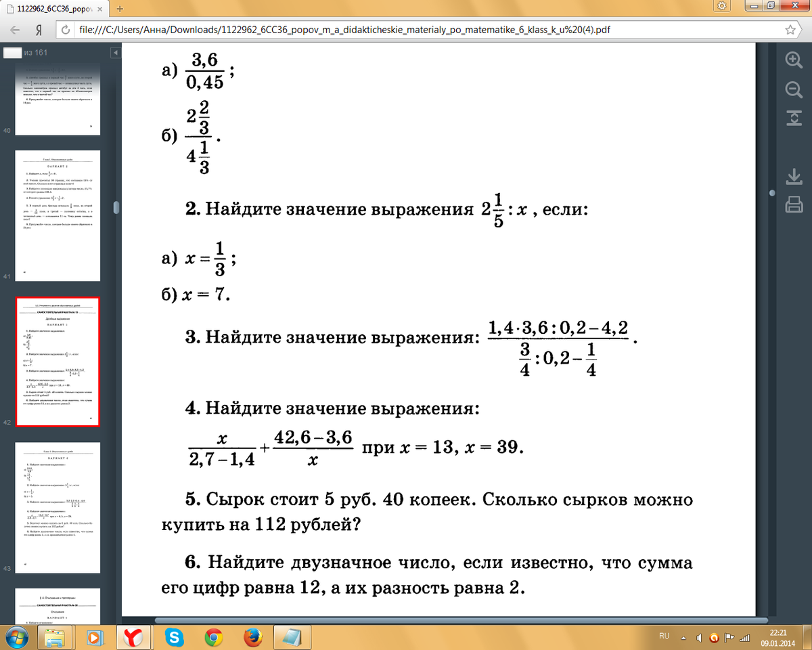812x650 pixels.
Task: Click the fit to page icon
Action: tap(793, 118)
